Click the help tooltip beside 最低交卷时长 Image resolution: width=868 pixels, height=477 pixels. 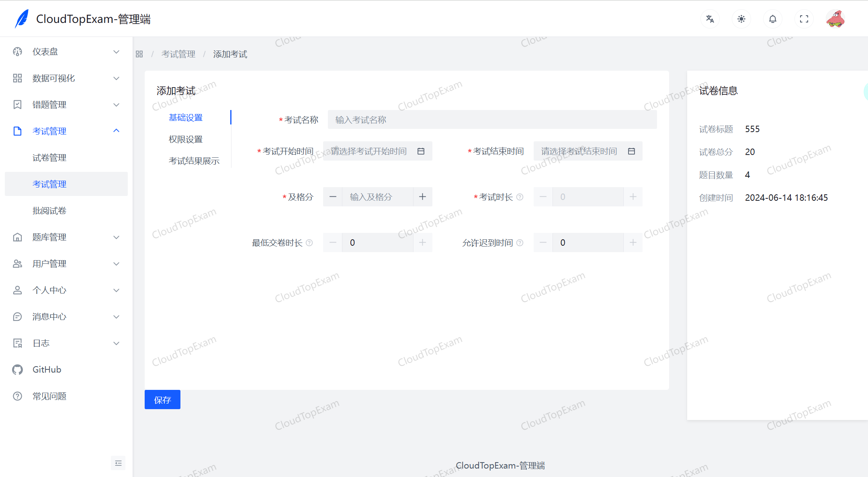click(309, 243)
